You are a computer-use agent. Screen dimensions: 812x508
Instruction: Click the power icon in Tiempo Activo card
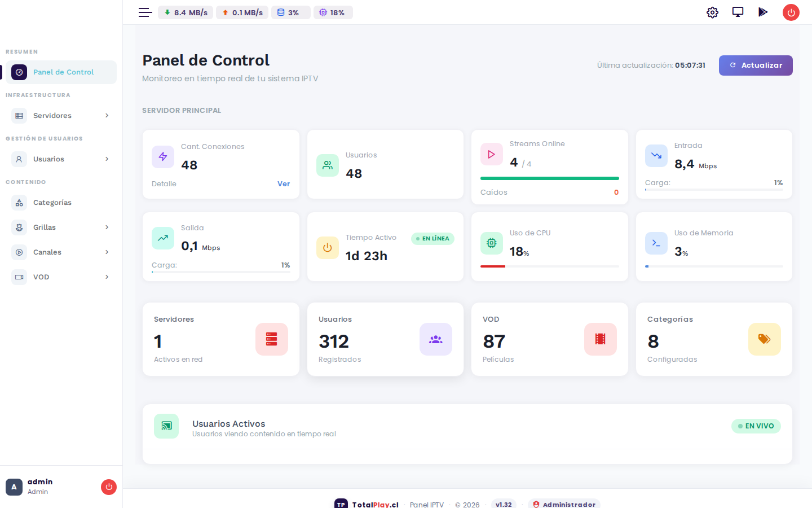328,248
